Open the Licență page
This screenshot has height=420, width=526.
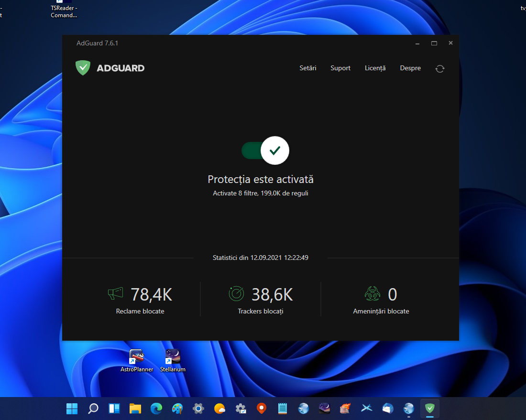click(x=375, y=68)
